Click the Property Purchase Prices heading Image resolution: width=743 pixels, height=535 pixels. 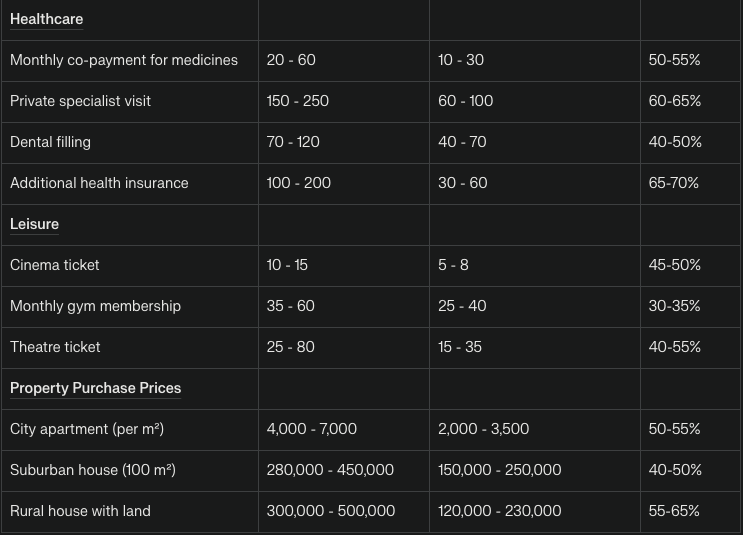click(x=96, y=388)
